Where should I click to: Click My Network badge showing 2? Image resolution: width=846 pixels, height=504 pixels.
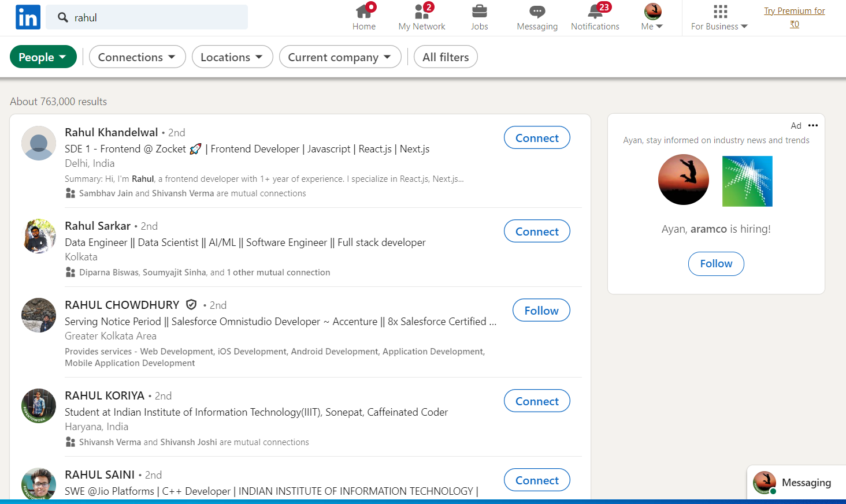[428, 7]
